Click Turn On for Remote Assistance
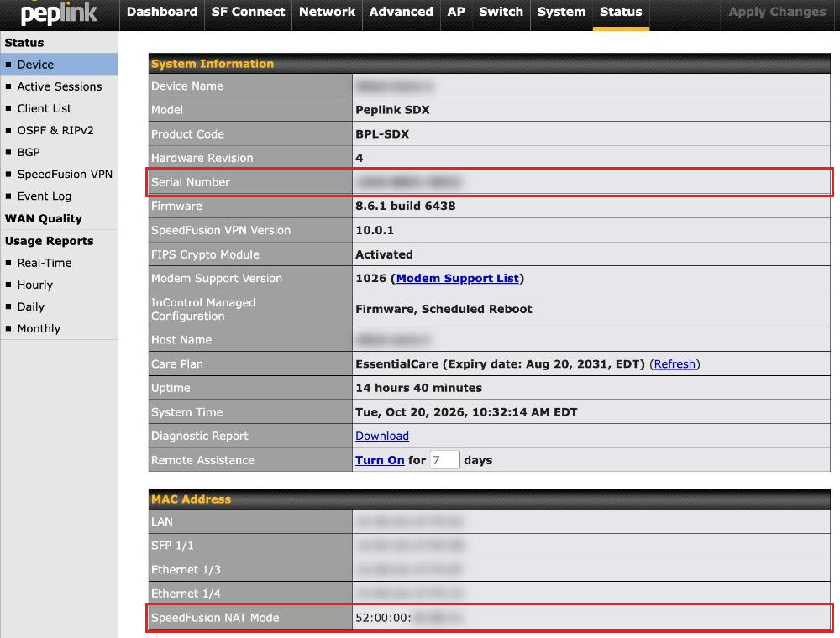The image size is (840, 638). click(x=380, y=460)
